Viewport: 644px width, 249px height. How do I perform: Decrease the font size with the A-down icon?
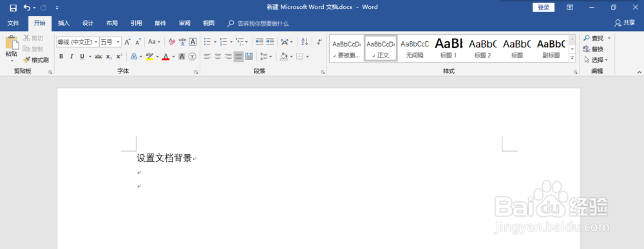coord(138,41)
